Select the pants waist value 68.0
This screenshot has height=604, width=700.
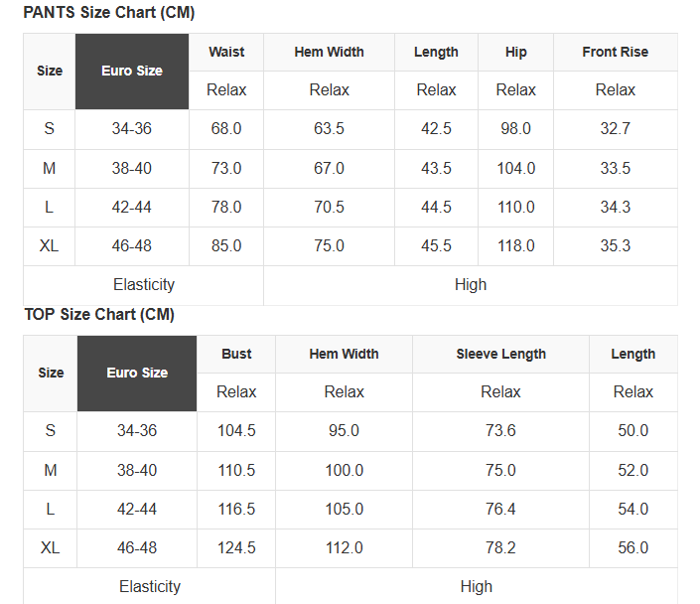pos(226,129)
